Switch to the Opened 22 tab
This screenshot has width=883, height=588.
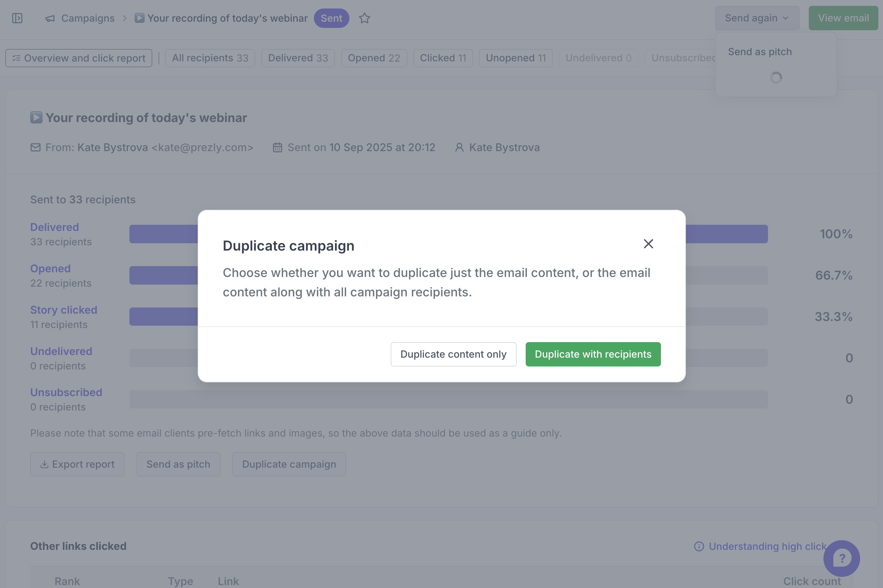click(373, 58)
